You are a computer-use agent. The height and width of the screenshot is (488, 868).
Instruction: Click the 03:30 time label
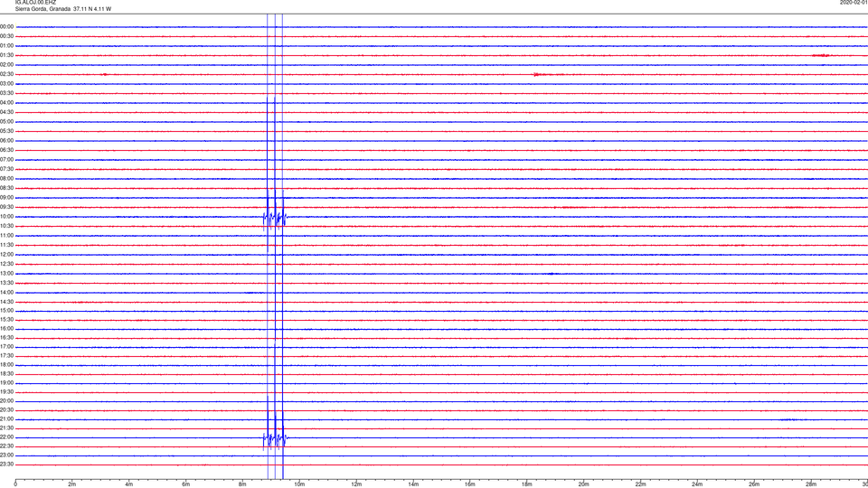tap(6, 93)
